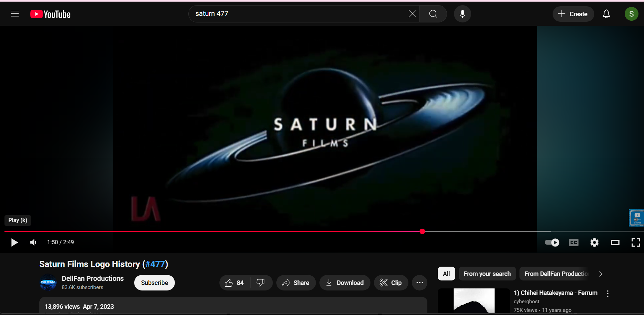The height and width of the screenshot is (315, 644).
Task: Open the hamburger guide menu
Action: pos(15,14)
